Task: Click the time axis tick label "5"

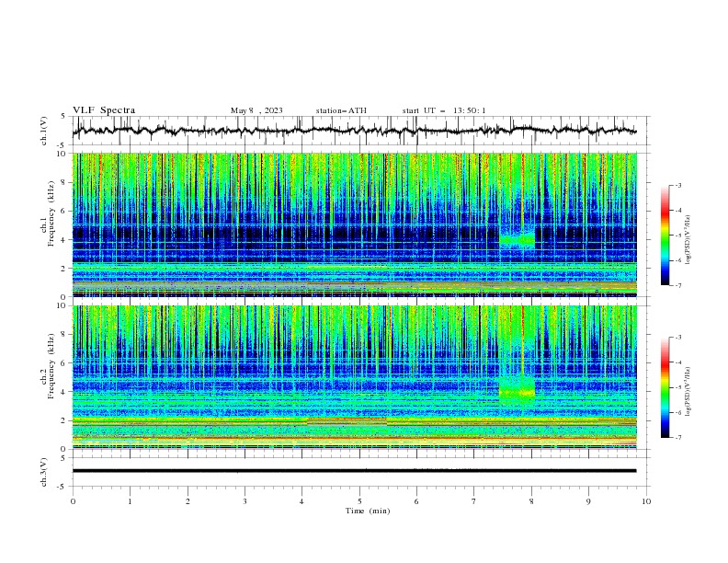Action: coord(359,501)
